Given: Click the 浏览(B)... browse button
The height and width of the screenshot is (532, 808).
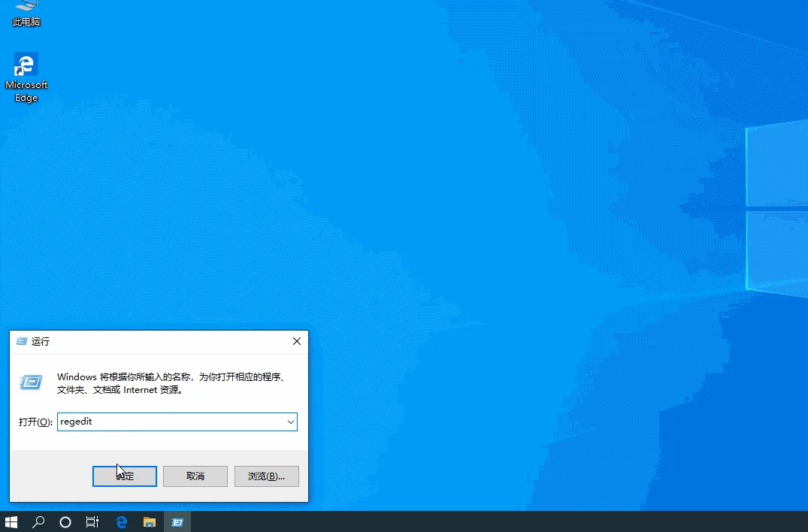Looking at the screenshot, I should 266,476.
